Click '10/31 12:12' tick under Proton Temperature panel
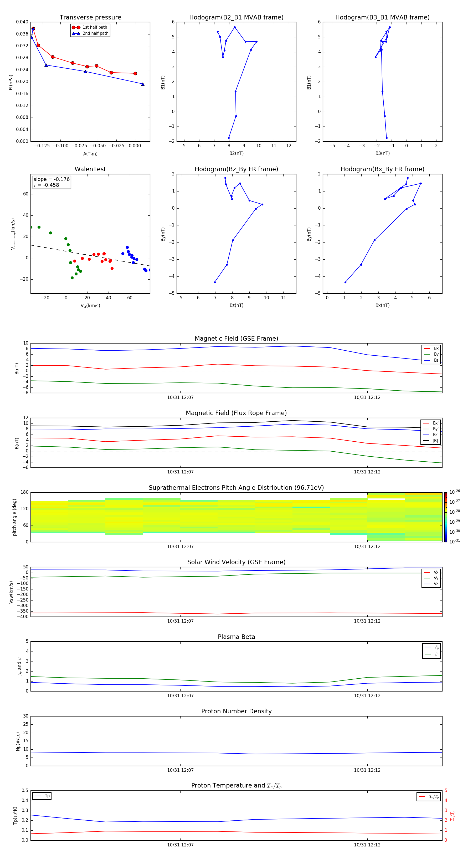473x868 pixels. tap(367, 845)
